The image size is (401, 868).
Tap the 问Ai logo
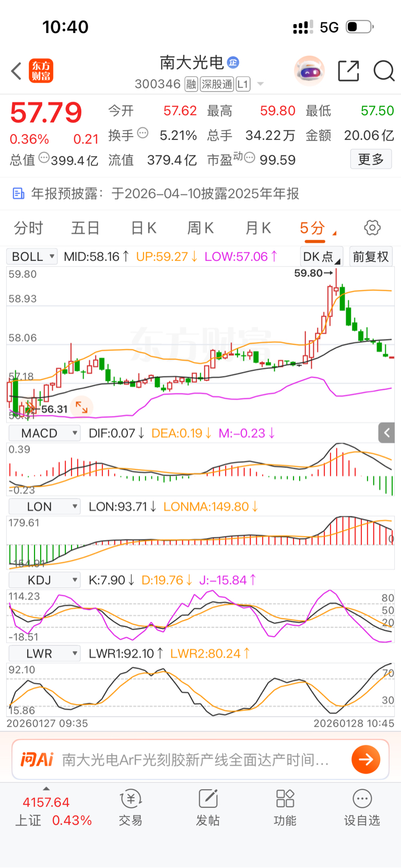(37, 759)
